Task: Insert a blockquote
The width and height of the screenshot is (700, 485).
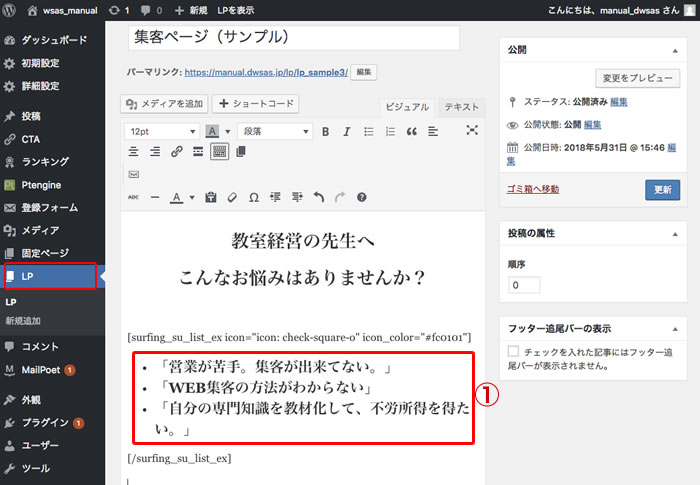Action: tap(411, 131)
